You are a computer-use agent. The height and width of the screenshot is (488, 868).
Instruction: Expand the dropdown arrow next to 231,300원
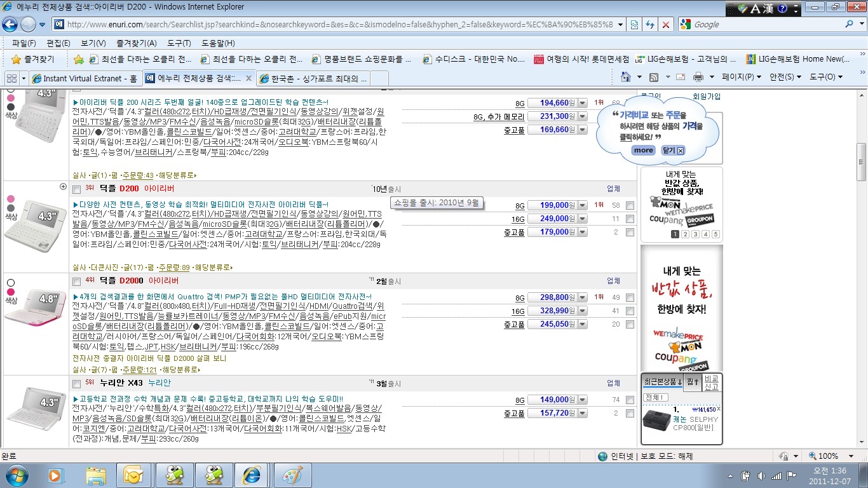[x=583, y=116]
